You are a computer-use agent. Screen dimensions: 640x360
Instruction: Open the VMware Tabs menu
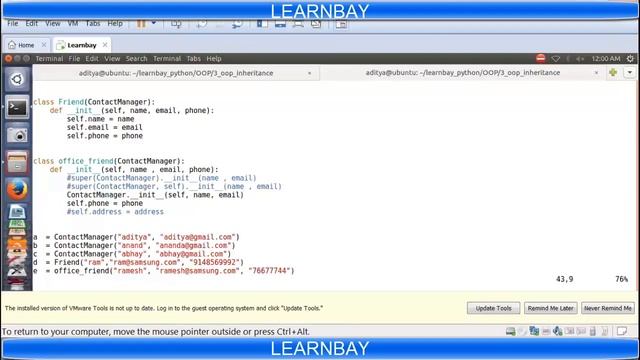coord(93,24)
